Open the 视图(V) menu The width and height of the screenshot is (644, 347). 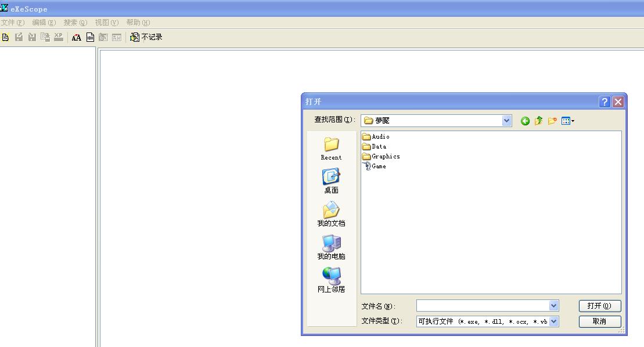107,23
